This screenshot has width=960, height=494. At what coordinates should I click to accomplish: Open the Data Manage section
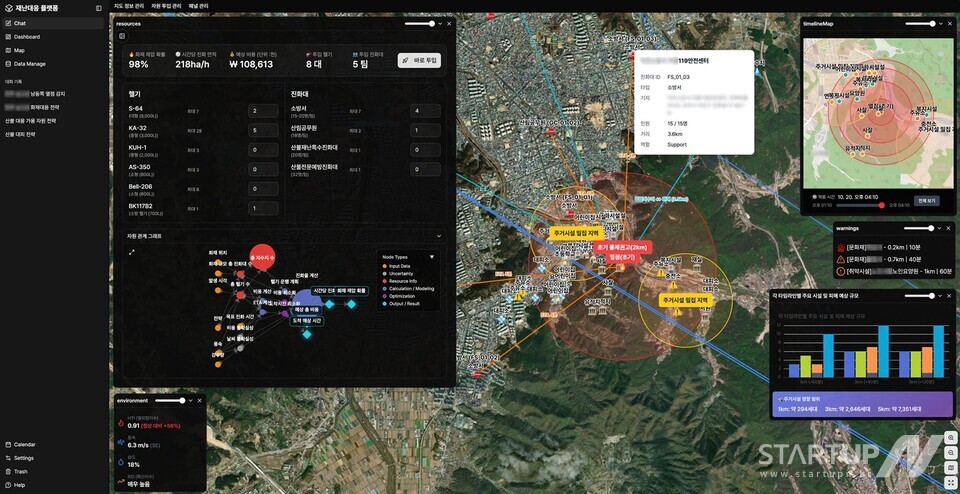point(29,63)
